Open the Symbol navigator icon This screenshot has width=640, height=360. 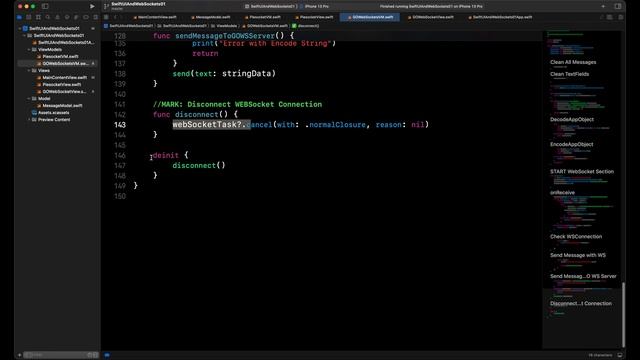[x=38, y=17]
